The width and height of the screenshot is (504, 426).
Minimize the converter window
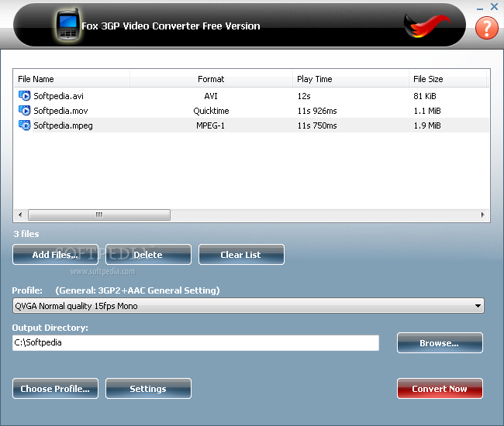pyautogui.click(x=480, y=9)
